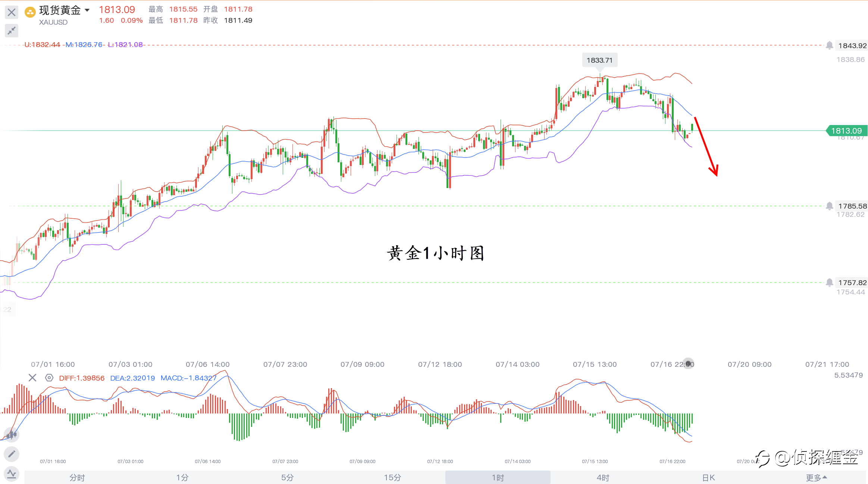Toggle the price alert bell at 1785.58
Screen dimensions: 868x484
(x=829, y=206)
